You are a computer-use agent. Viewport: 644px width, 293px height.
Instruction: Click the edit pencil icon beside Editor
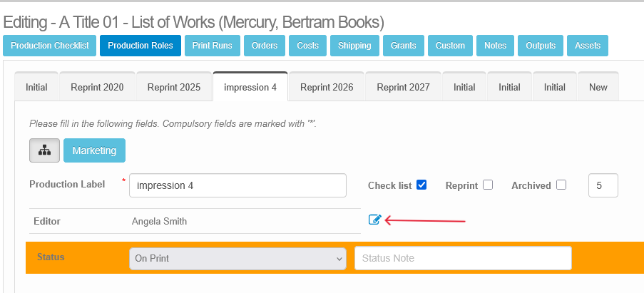[374, 220]
